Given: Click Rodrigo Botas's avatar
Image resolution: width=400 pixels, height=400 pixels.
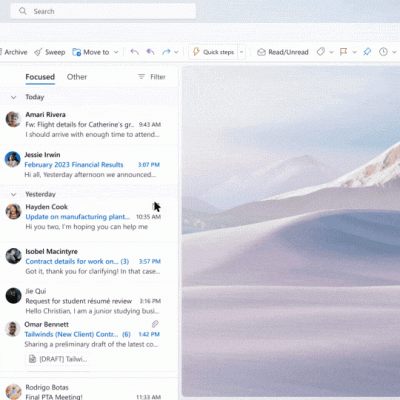Looking at the screenshot, I should tap(13, 391).
